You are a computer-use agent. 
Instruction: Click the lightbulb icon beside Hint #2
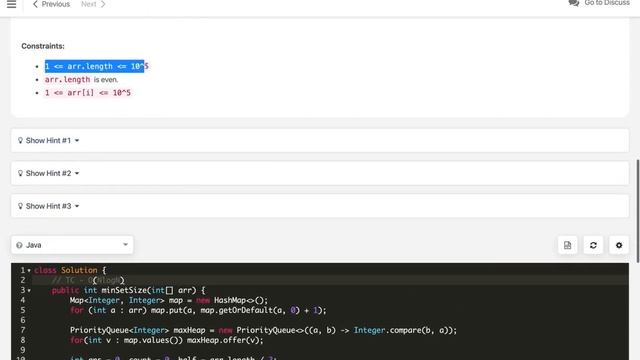pos(20,173)
